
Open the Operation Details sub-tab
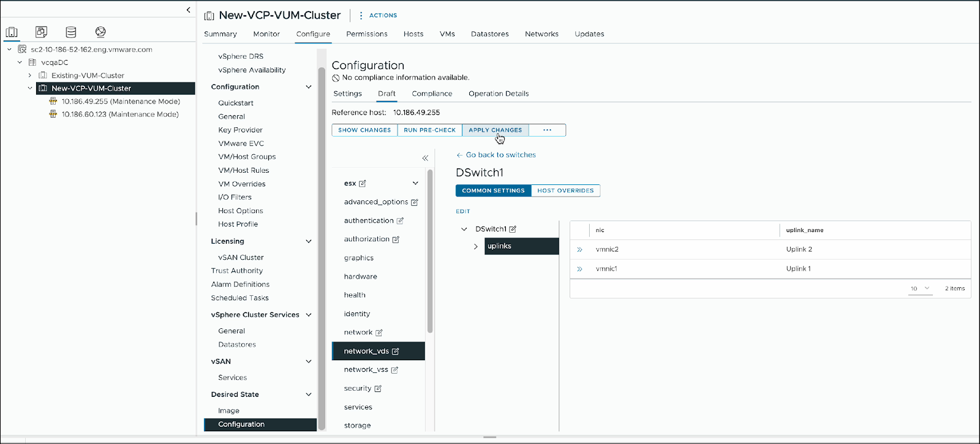[499, 94]
